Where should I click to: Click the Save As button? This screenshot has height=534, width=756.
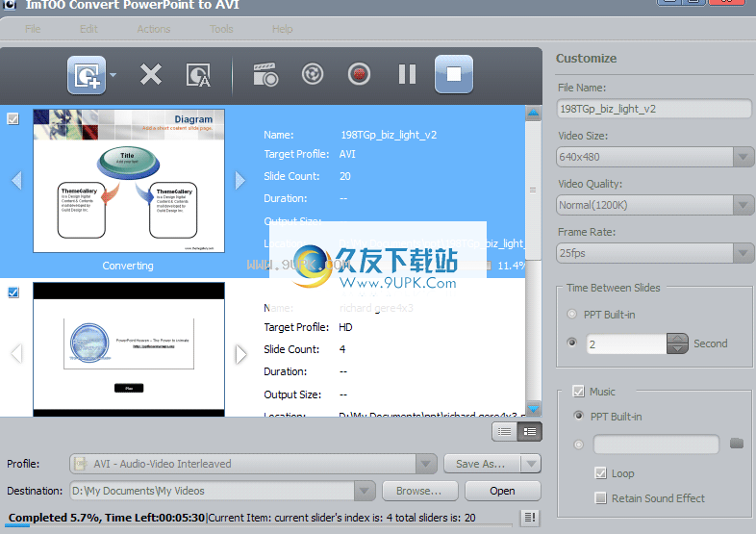click(x=481, y=464)
